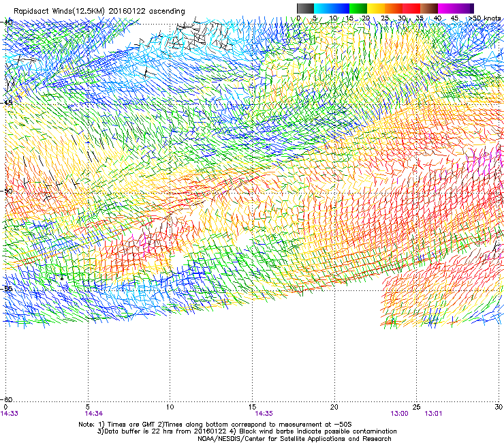Viewport: 504px width, 443px height.
Task: Click the '25' longitude label on bottom axis
Action: (x=416, y=407)
